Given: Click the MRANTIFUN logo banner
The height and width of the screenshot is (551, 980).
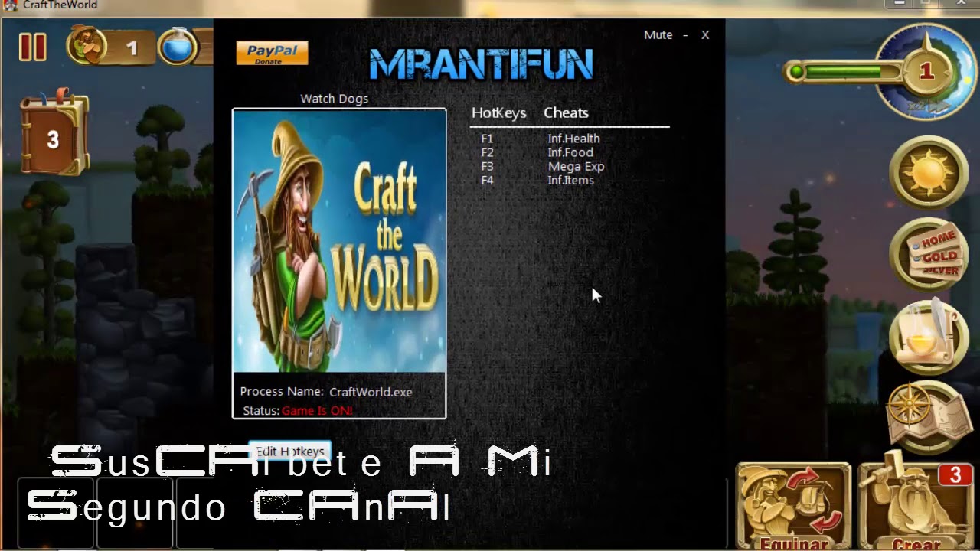Looking at the screenshot, I should coord(481,64).
